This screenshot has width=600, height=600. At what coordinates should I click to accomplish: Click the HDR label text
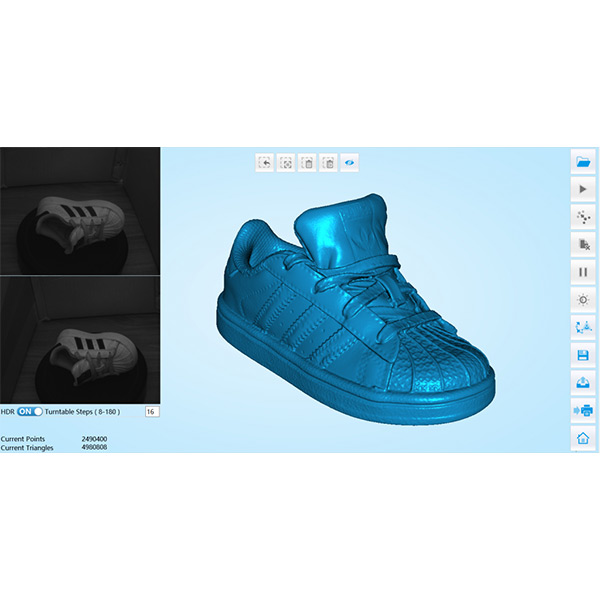(x=8, y=412)
